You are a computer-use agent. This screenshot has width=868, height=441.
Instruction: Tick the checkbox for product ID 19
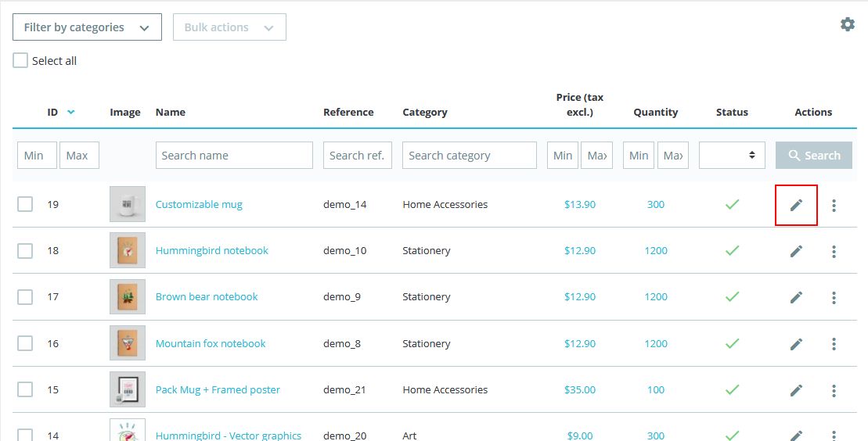[25, 204]
